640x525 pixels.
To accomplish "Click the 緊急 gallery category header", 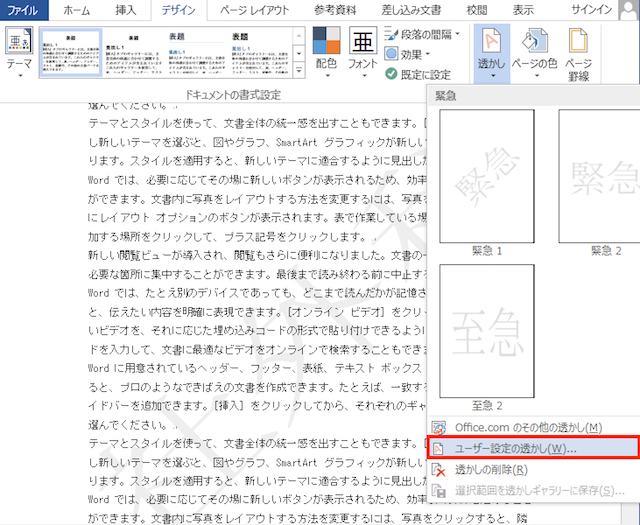I will pyautogui.click(x=533, y=96).
